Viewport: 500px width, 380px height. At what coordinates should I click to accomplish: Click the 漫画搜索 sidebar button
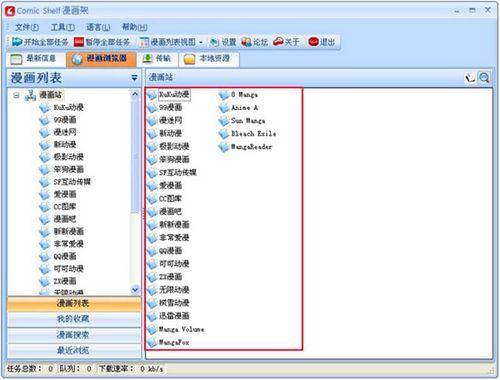click(x=74, y=335)
